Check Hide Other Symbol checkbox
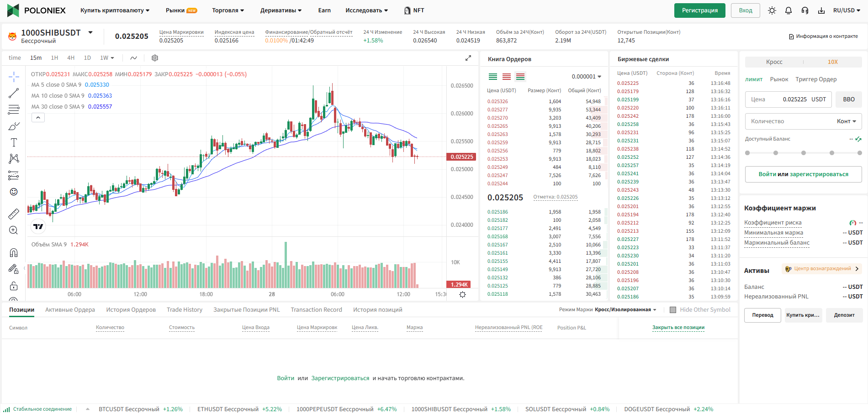The image size is (868, 413). pyautogui.click(x=673, y=310)
